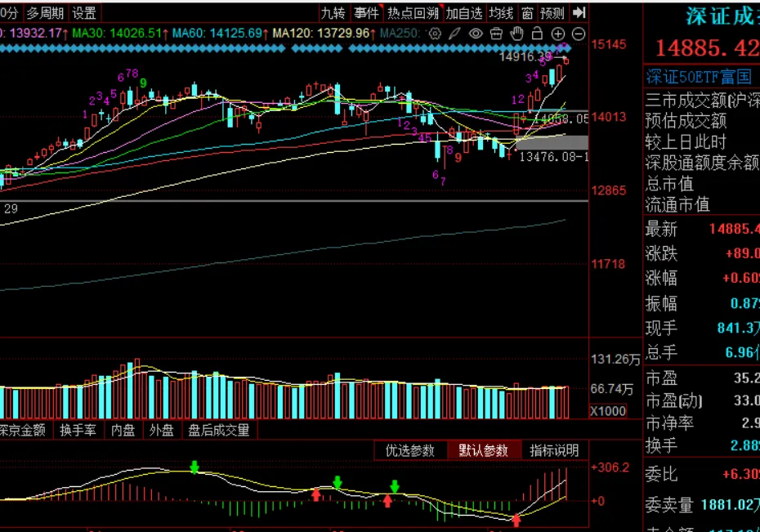Viewport: 760px width, 532px height.
Task: Toggle the chart lock icon
Action: (x=537, y=34)
